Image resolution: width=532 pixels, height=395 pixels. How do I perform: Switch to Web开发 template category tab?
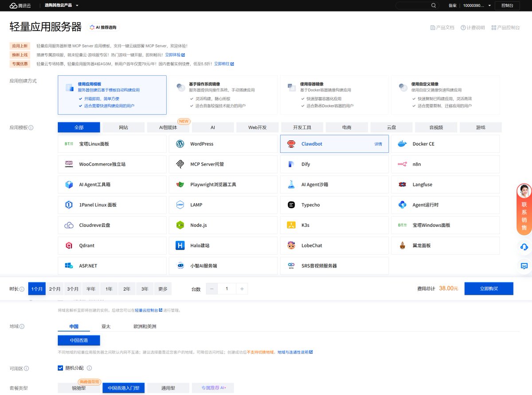[258, 127]
